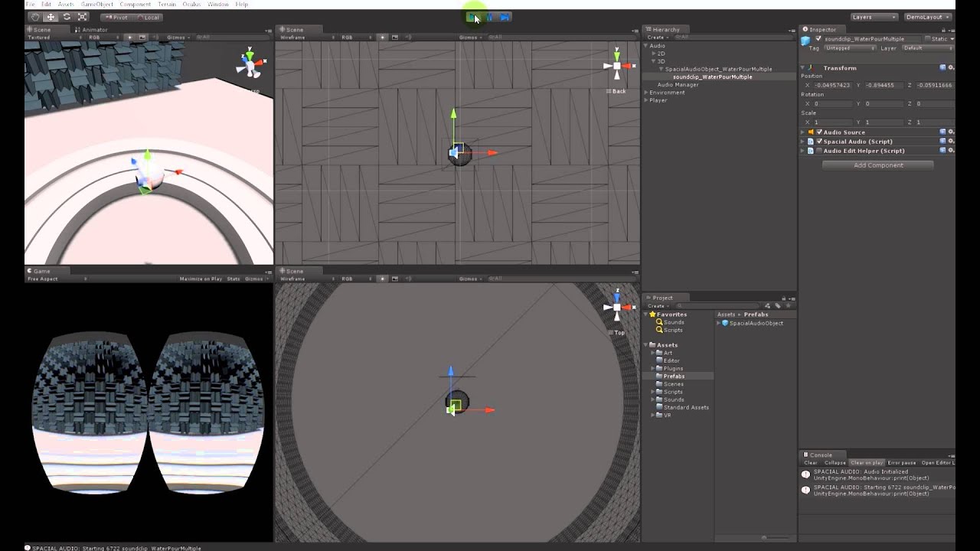Expand the Player node in Hierarchy
This screenshot has width=980, height=551.
(x=646, y=100)
